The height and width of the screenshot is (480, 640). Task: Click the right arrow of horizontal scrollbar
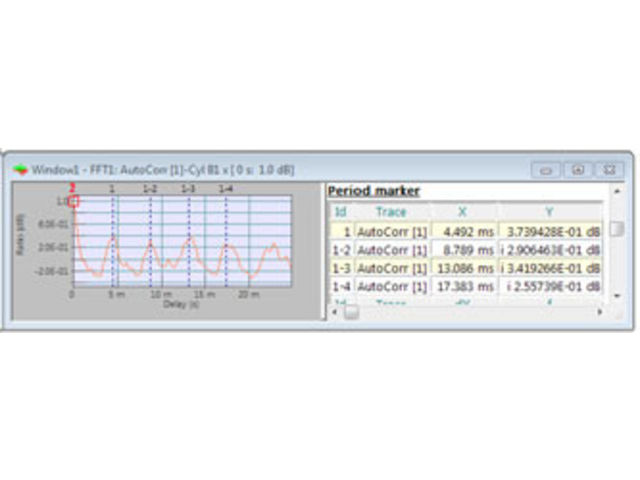pos(600,312)
